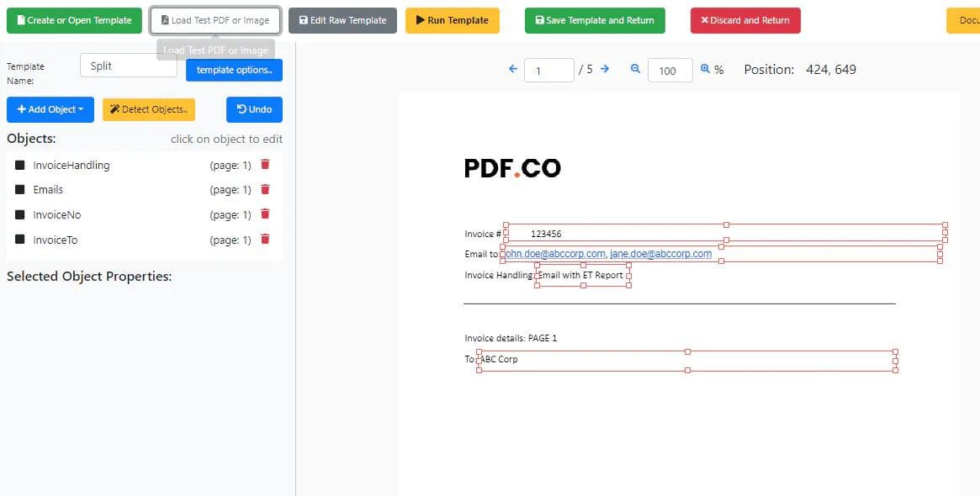Delete the Emails object with its trash icon
This screenshot has height=496, width=980.
pos(265,189)
